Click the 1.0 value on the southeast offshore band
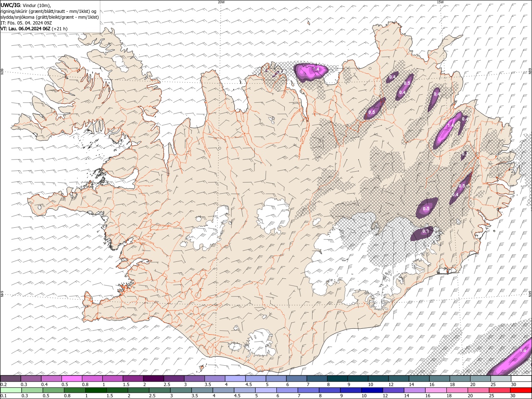 (x=523, y=350)
